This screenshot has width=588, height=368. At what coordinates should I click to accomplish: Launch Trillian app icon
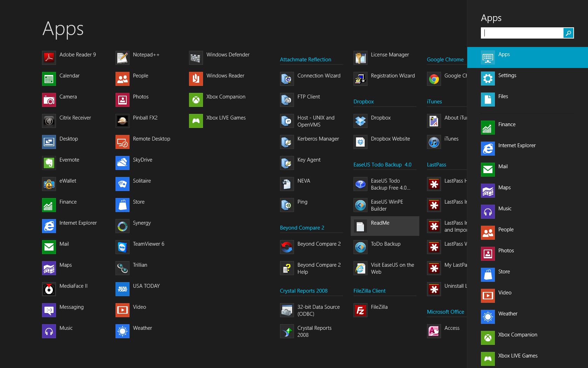click(122, 268)
